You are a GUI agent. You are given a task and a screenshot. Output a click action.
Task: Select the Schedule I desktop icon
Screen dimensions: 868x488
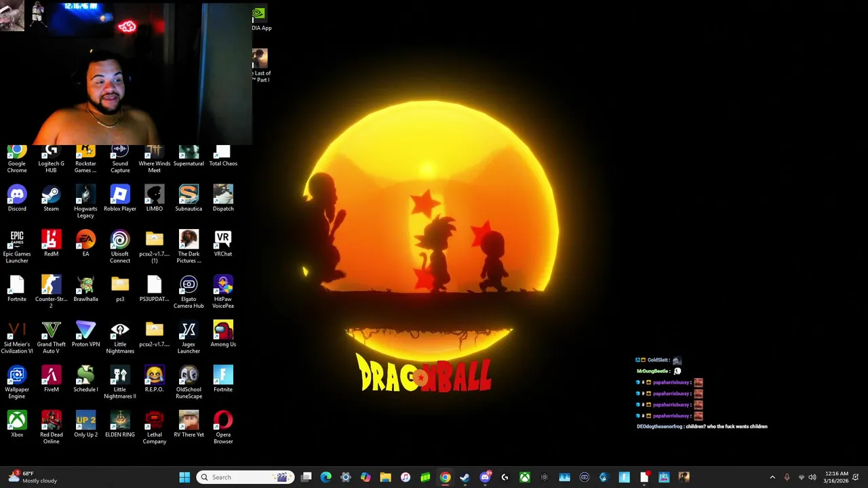coord(85,380)
